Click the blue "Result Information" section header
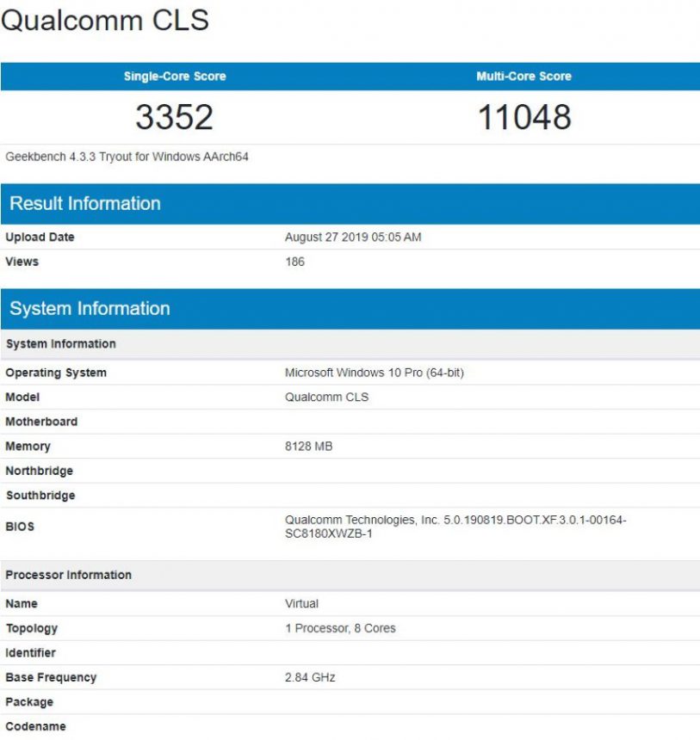This screenshot has width=700, height=740. (x=350, y=203)
